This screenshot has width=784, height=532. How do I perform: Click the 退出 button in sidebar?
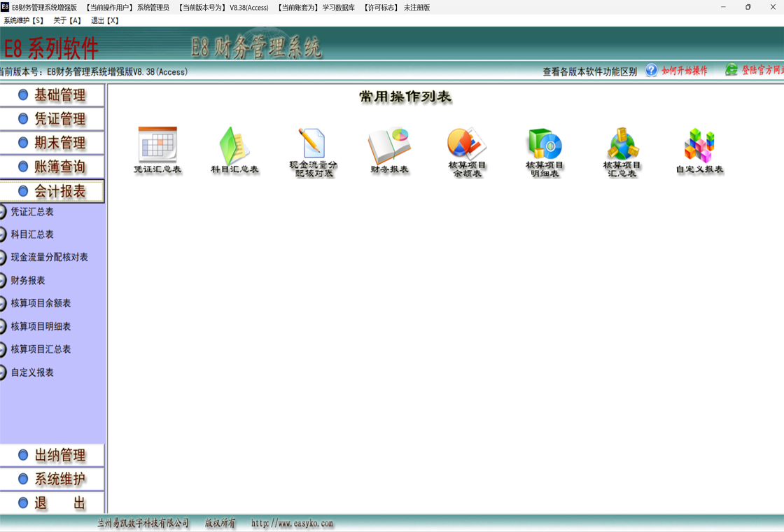52,503
